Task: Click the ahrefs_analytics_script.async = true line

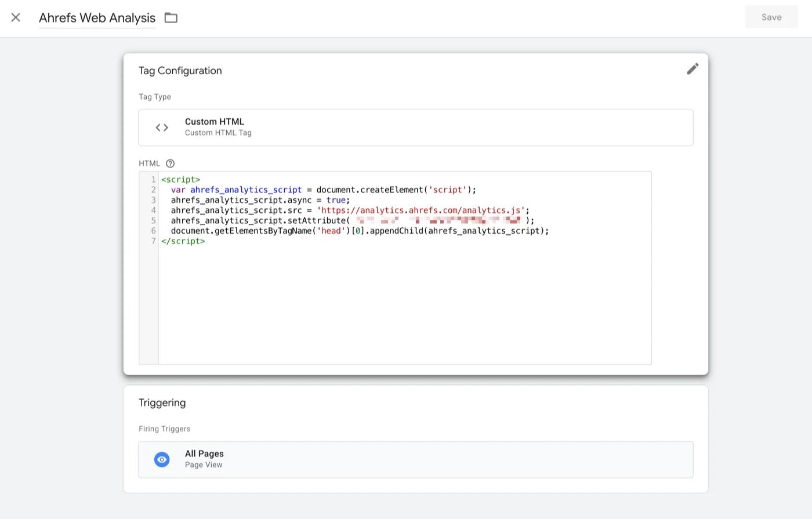Action: tap(260, 200)
